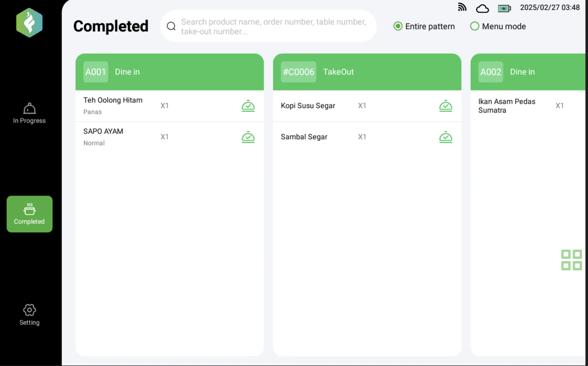
Task: Click Dine in label on A001 card
Action: coord(127,72)
